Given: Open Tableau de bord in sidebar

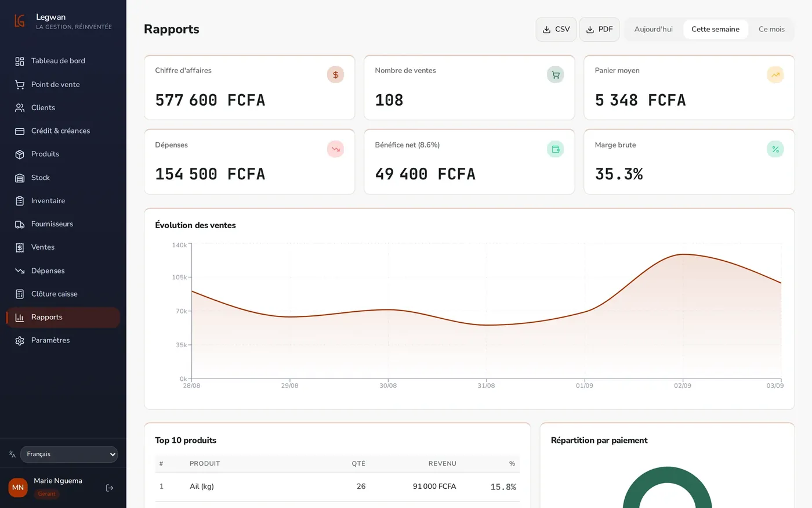Looking at the screenshot, I should [63, 61].
